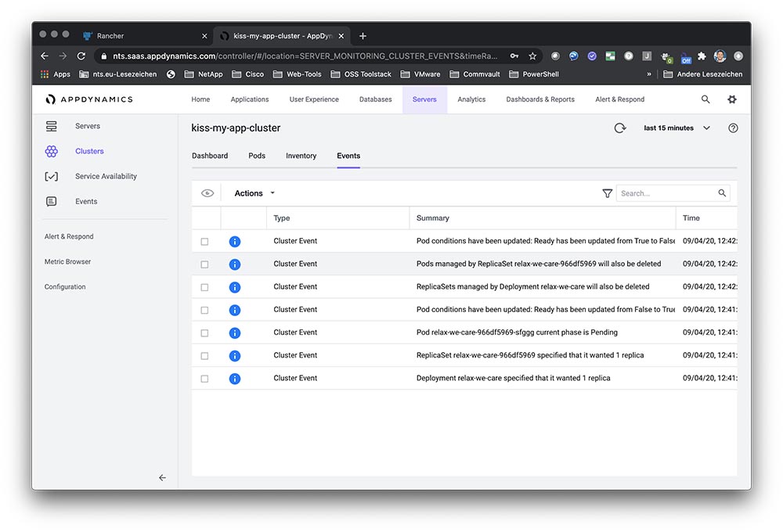
Task: Open the Actions dropdown menu
Action: tap(254, 193)
